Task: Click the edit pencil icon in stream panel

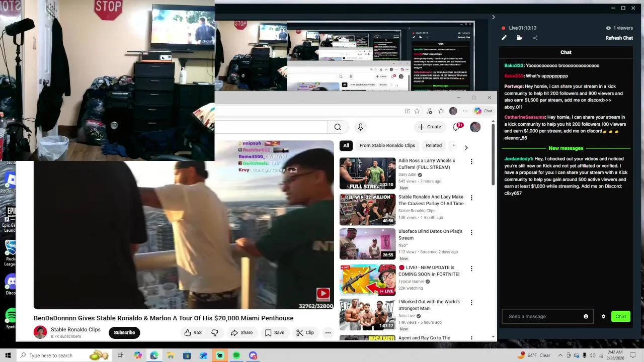Action: coord(504,38)
